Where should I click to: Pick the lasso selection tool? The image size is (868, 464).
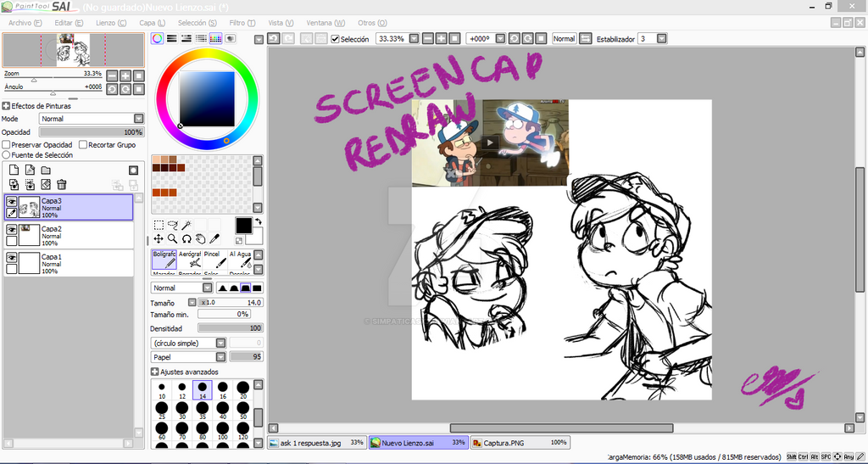[x=172, y=225]
